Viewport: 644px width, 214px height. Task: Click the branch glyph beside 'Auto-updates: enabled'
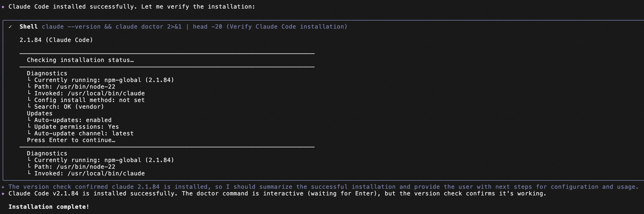coord(29,120)
